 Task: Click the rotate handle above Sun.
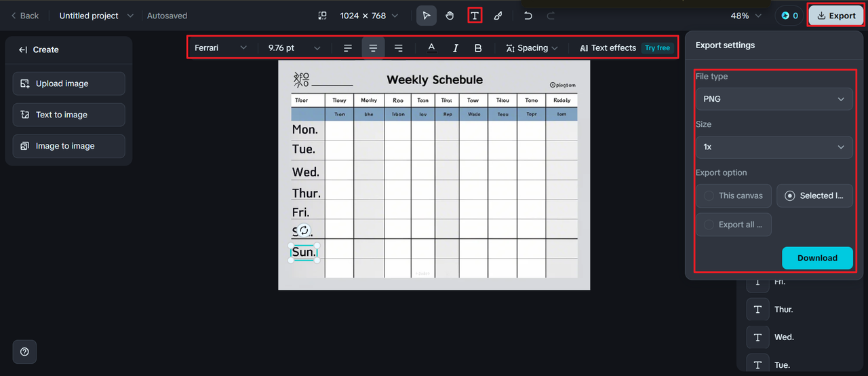304,231
